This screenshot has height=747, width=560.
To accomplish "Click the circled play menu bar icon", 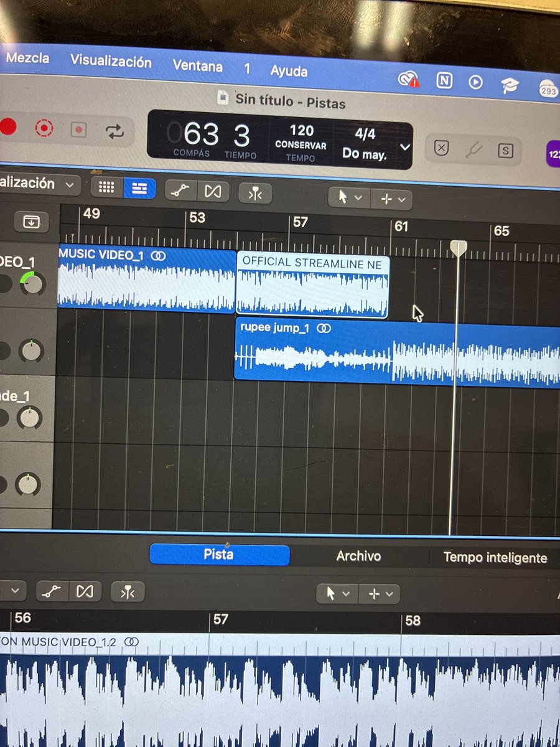I will (x=476, y=82).
